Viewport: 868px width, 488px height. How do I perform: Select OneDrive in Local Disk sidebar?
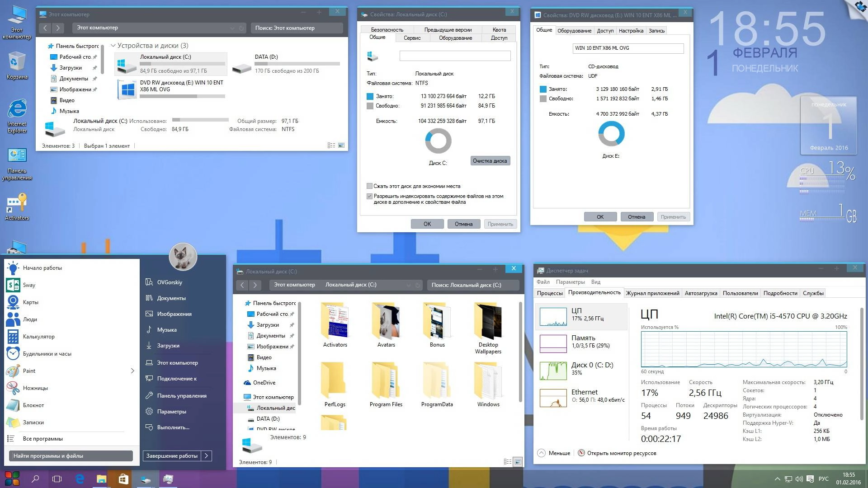pos(264,383)
